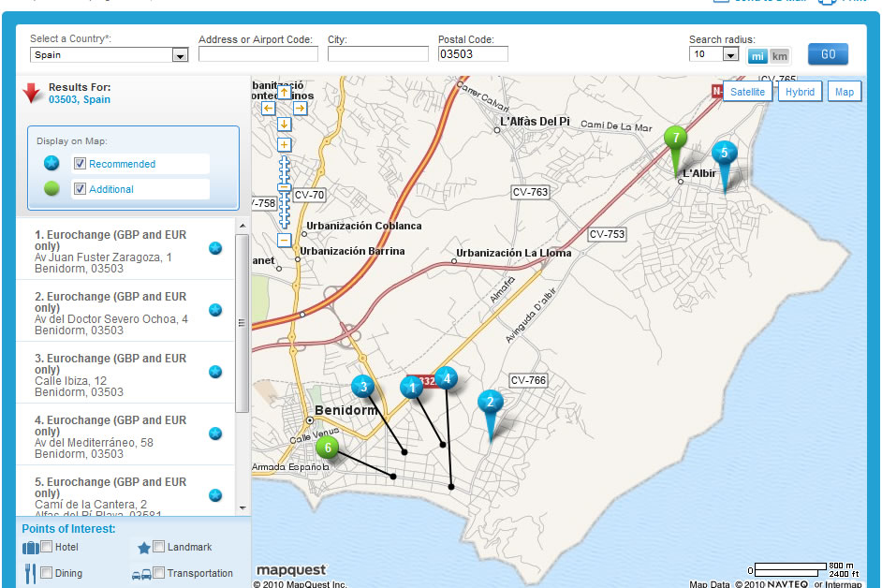Switch search radius units to mi
882x588 pixels.
tap(757, 56)
